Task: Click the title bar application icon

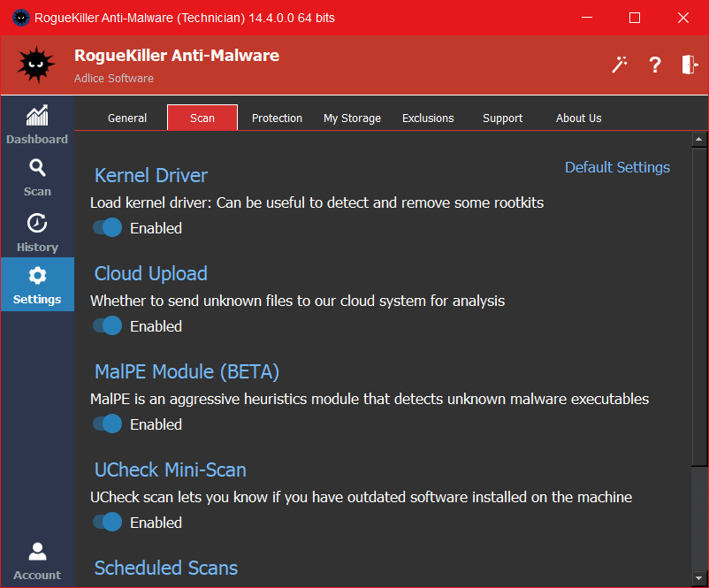Action: pyautogui.click(x=21, y=18)
